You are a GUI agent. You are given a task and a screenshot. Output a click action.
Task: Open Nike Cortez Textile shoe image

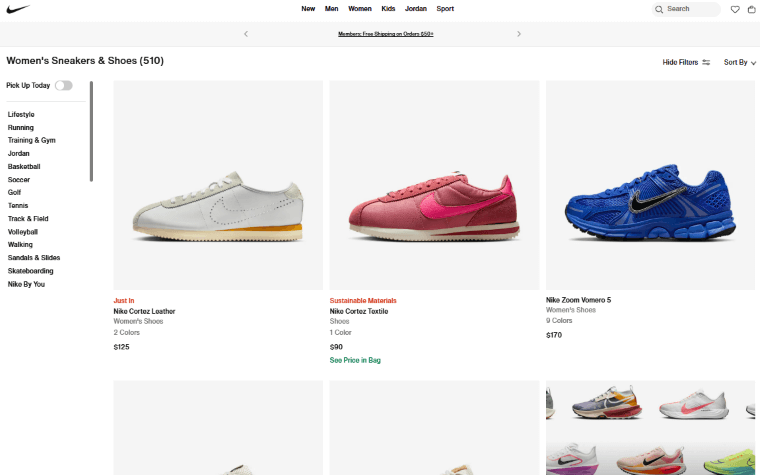tap(434, 185)
